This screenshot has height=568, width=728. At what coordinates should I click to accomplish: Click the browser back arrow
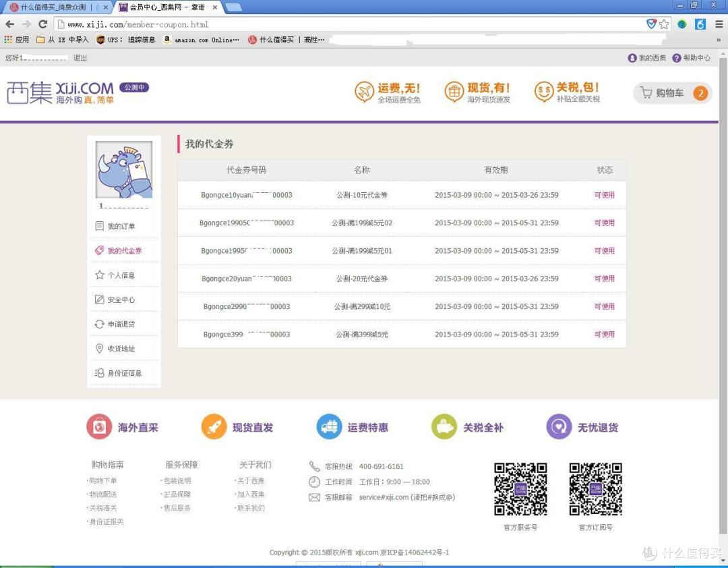click(9, 24)
